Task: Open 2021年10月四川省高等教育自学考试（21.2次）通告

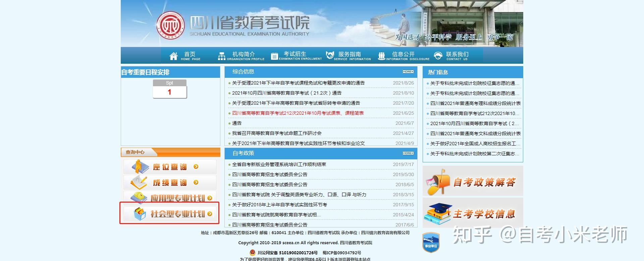Action: coord(287,93)
